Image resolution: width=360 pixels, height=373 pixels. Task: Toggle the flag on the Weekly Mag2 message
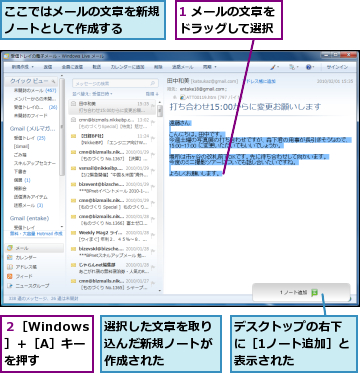pyautogui.click(x=153, y=235)
